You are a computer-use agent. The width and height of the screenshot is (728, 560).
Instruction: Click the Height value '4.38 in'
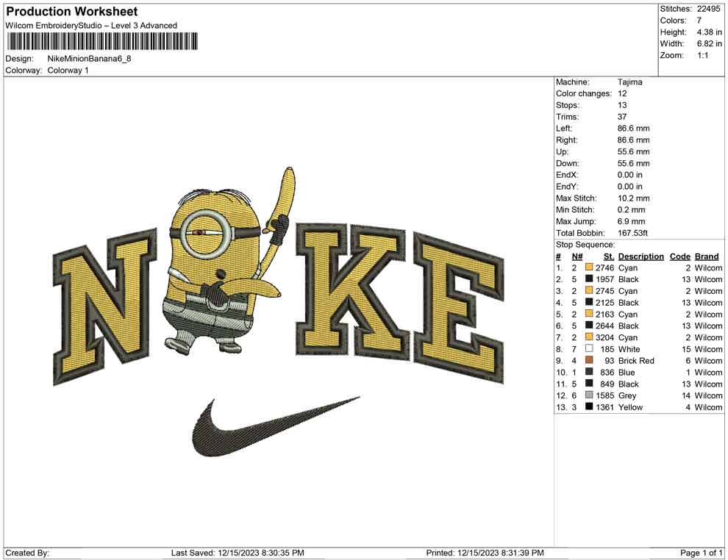point(709,32)
